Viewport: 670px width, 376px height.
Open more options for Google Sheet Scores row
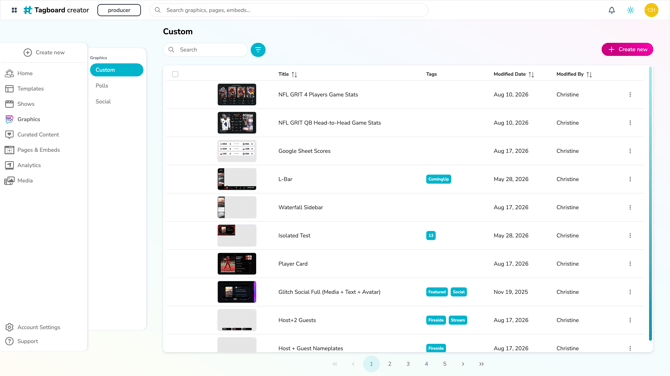click(630, 151)
